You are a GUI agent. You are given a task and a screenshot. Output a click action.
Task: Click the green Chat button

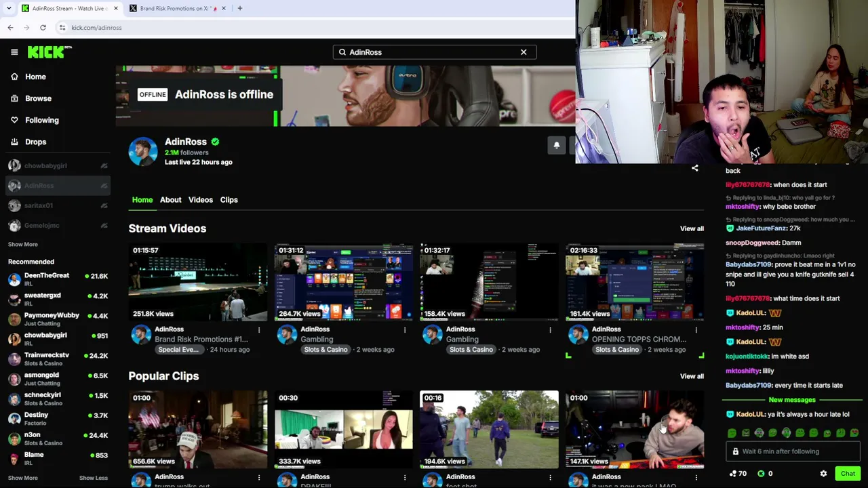point(848,474)
